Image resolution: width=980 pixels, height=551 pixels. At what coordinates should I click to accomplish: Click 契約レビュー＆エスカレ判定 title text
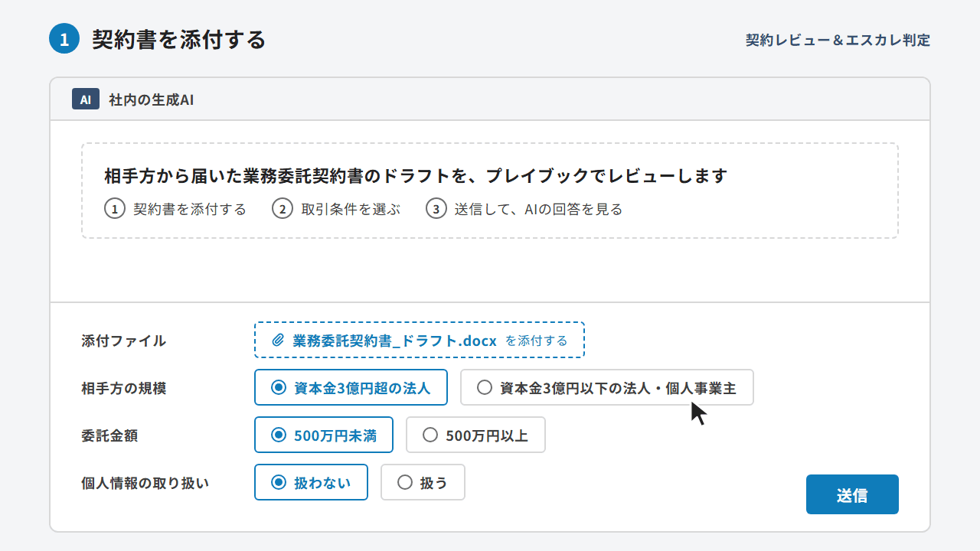[x=838, y=40]
